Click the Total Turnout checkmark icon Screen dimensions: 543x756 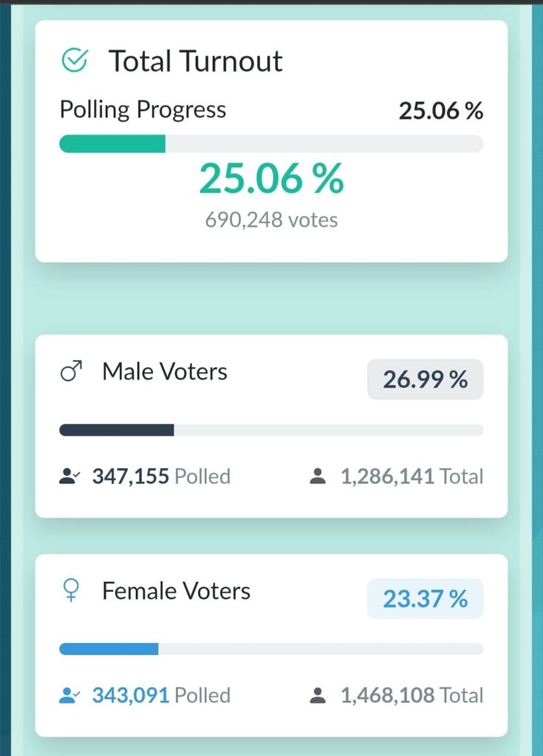(x=74, y=61)
